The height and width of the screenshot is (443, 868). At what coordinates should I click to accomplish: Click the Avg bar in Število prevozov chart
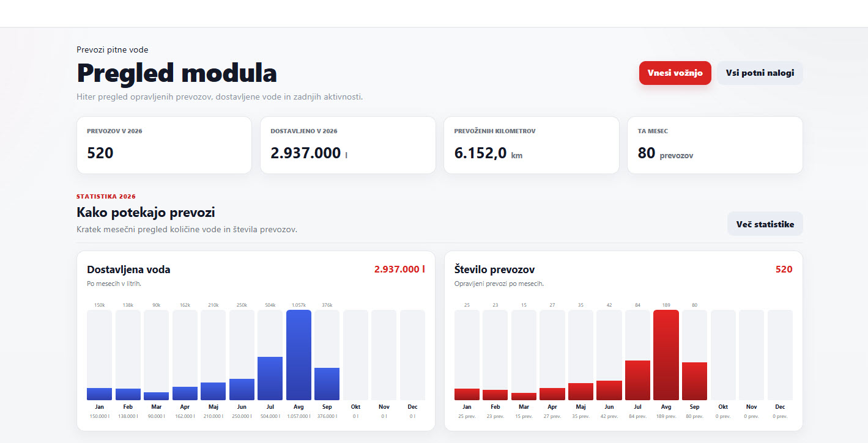tap(666, 355)
